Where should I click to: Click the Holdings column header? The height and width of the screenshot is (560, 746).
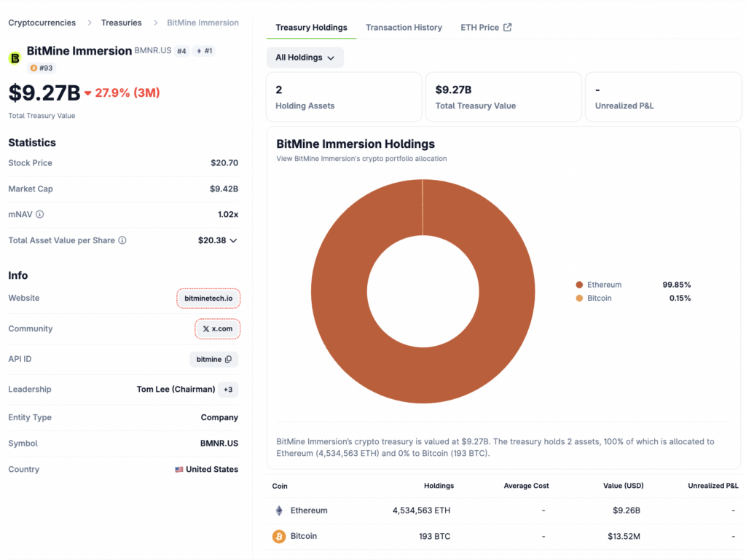coord(439,486)
